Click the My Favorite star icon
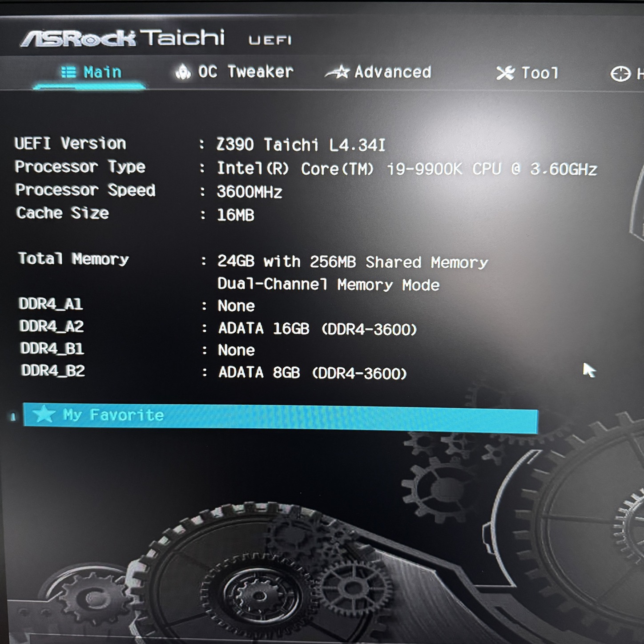The height and width of the screenshot is (644, 644). [x=44, y=414]
